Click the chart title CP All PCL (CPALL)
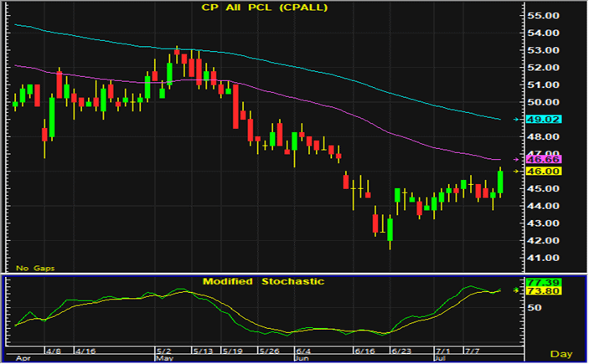This screenshot has height=364, width=589. (x=265, y=8)
